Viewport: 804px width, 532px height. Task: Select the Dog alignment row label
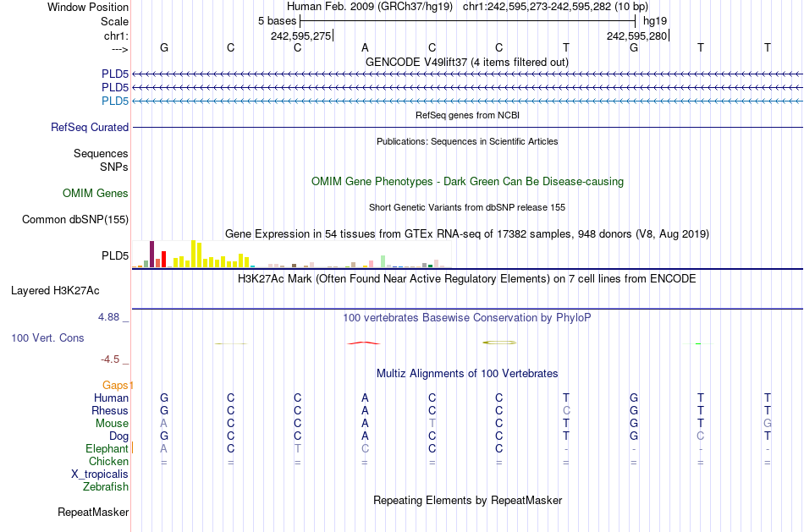119,436
